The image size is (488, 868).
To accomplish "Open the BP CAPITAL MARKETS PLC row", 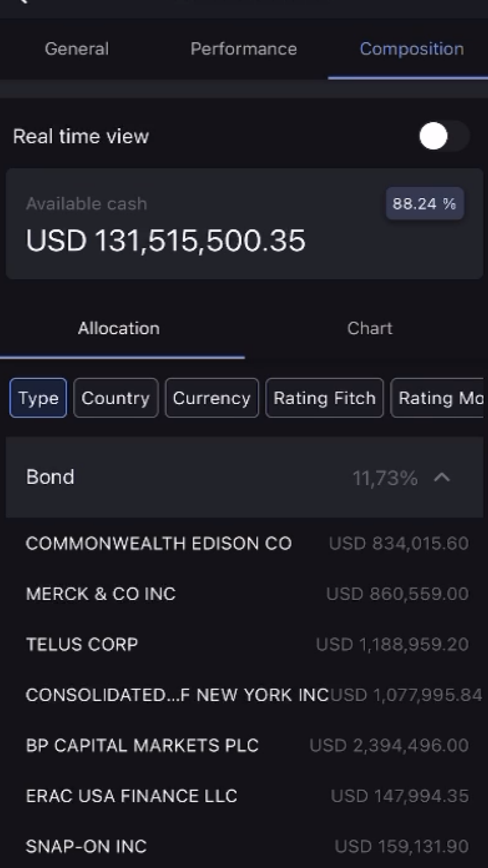I will [x=247, y=745].
